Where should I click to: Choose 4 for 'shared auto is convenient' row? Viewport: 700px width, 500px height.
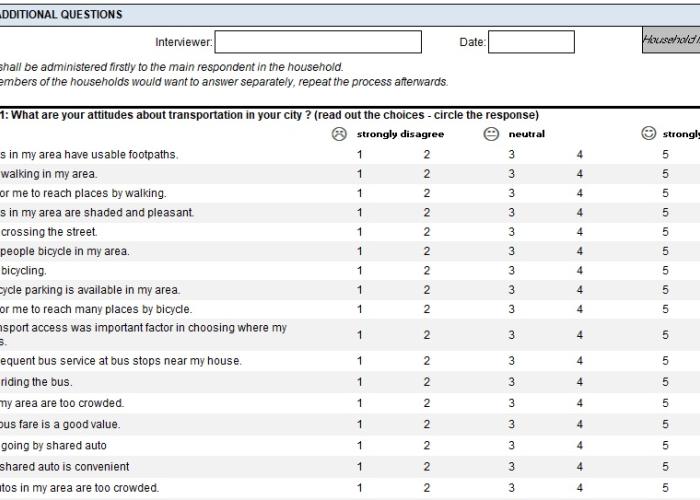pos(579,467)
